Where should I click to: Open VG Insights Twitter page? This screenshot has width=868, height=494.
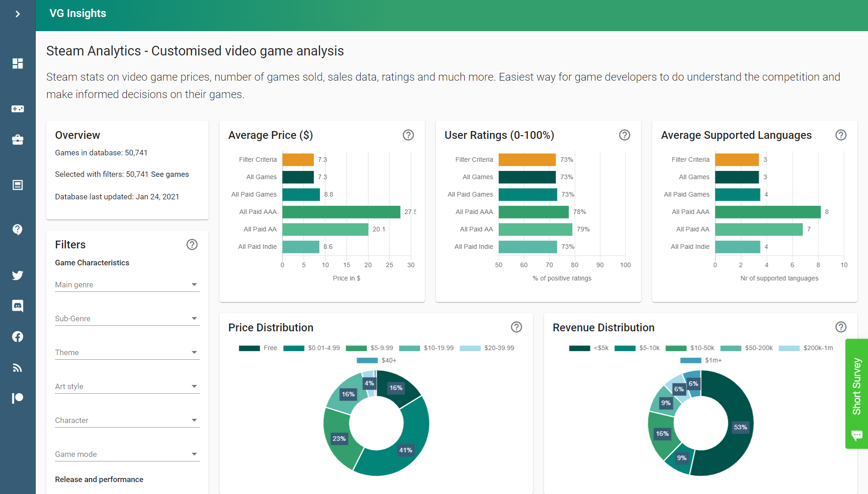(17, 275)
